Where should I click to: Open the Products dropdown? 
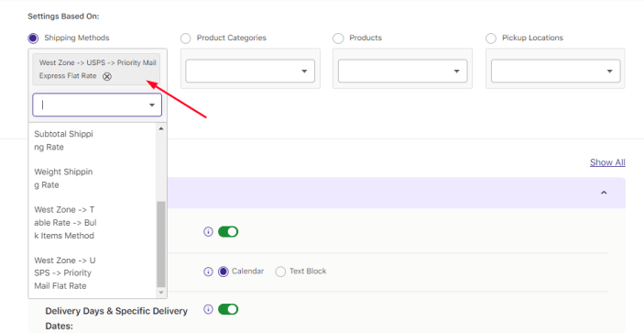[402, 72]
